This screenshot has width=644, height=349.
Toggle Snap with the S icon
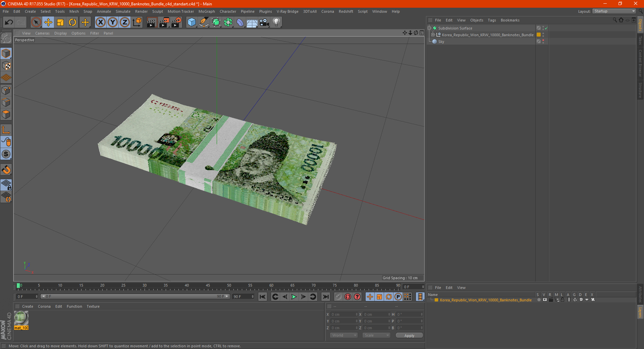pyautogui.click(x=6, y=154)
